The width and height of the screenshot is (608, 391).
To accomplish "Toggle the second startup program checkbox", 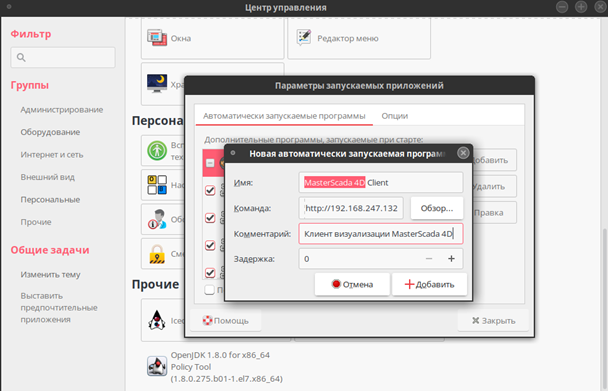I will (210, 218).
